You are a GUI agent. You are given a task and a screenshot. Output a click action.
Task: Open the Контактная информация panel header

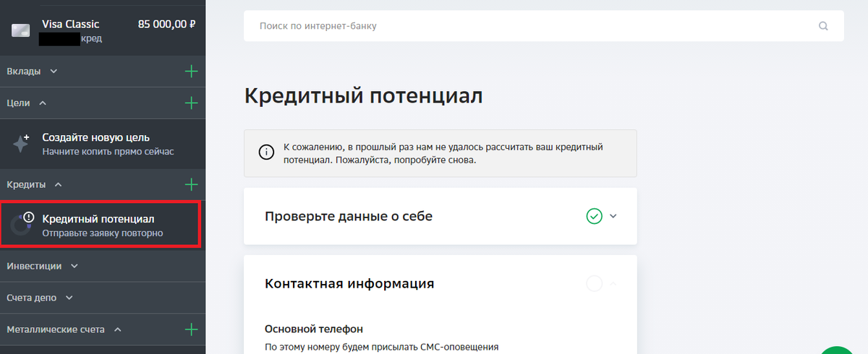click(x=441, y=283)
